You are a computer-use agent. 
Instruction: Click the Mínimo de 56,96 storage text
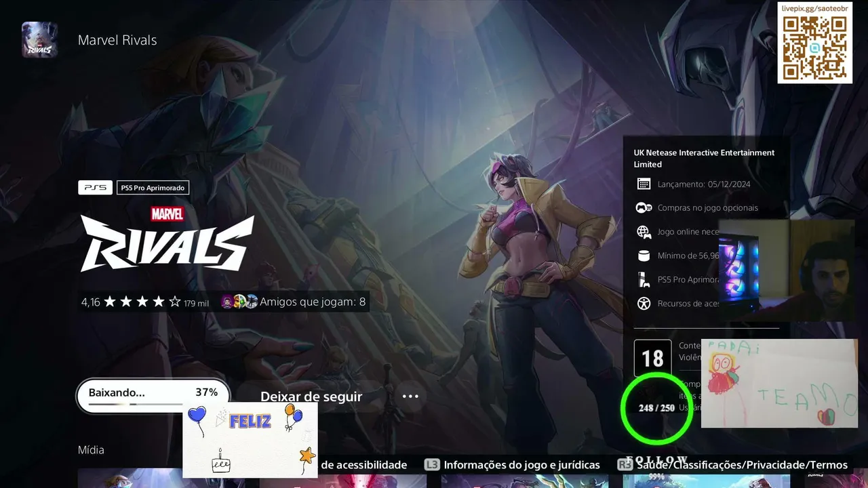pyautogui.click(x=688, y=256)
